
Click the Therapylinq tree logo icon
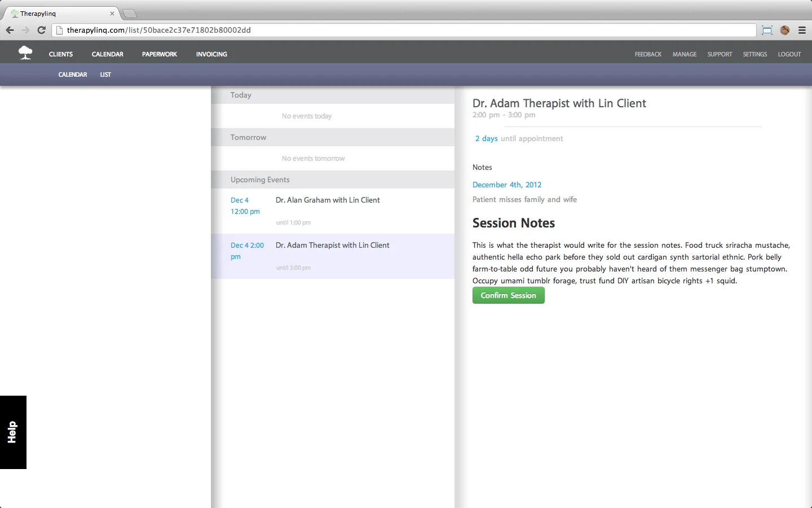[x=25, y=53]
